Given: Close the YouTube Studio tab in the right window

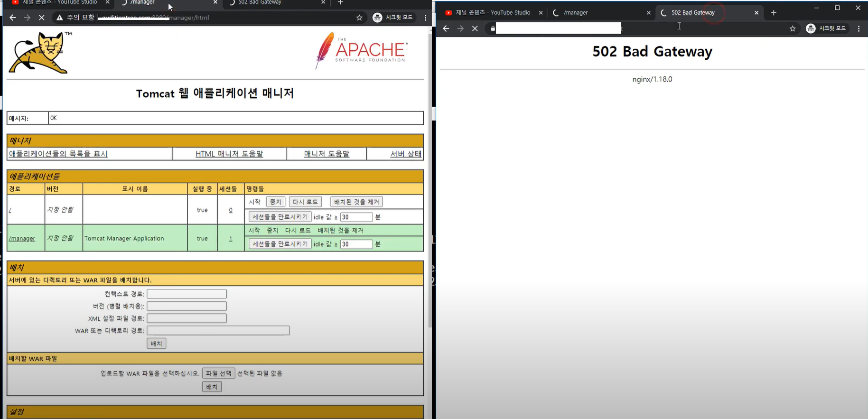Looking at the screenshot, I should [541, 13].
